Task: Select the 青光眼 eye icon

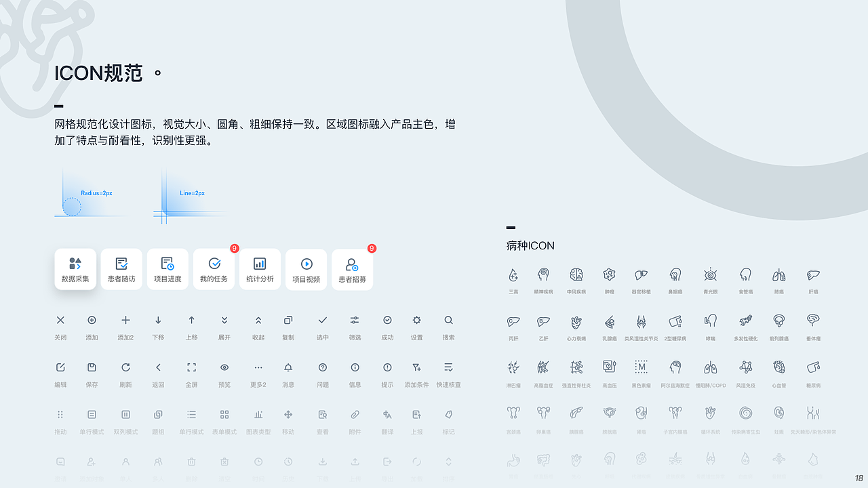Action: [x=710, y=274]
